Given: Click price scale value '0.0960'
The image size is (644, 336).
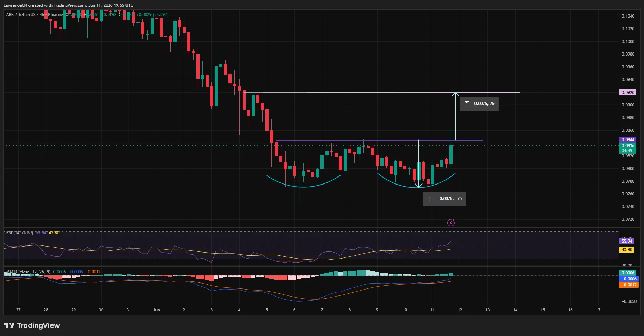Looking at the screenshot, I should coord(628,67).
